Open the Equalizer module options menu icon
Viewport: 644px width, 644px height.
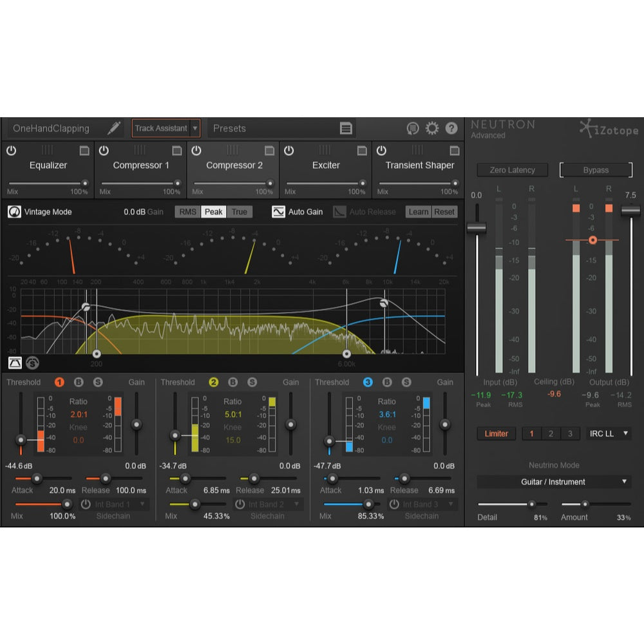[84, 151]
